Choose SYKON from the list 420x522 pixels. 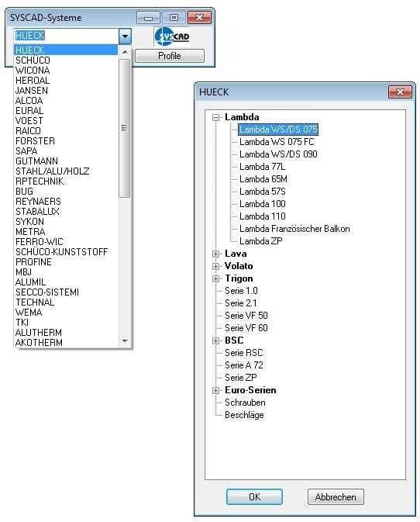pyautogui.click(x=29, y=221)
